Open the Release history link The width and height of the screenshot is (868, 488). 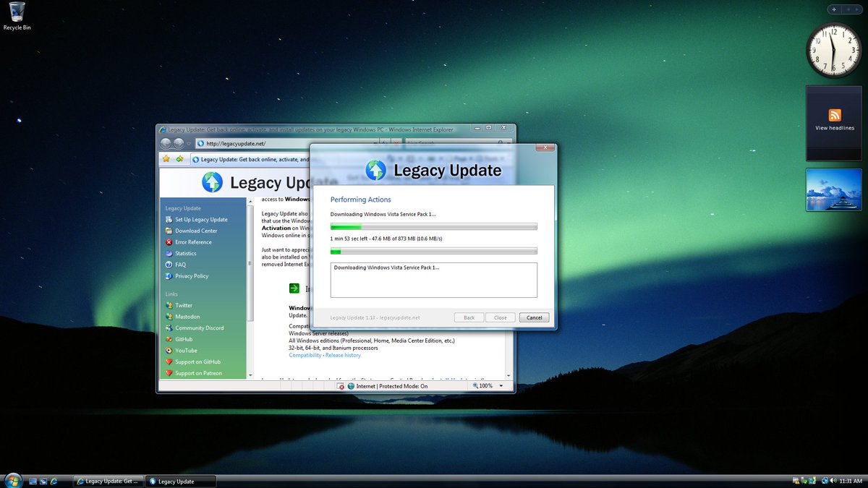coord(343,355)
